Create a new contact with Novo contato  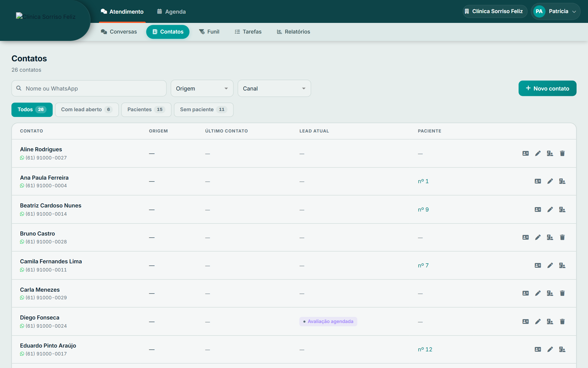547,88
